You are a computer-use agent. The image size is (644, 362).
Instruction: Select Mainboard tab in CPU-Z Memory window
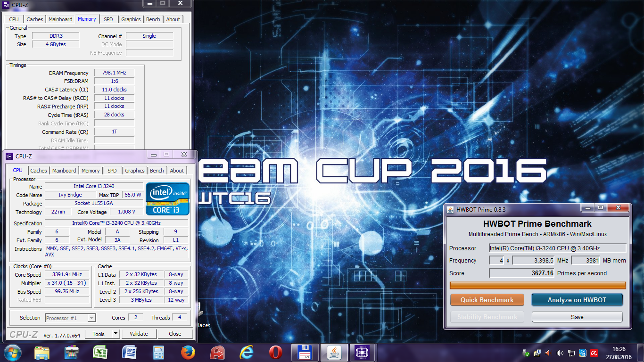click(x=60, y=19)
